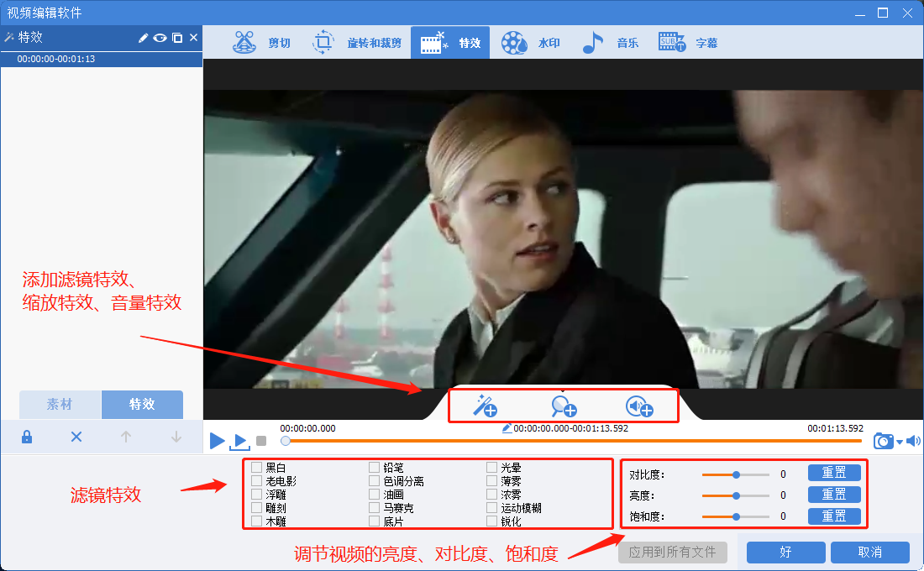Click 应用到所有文件 apply to all files
The image size is (924, 571).
672,553
